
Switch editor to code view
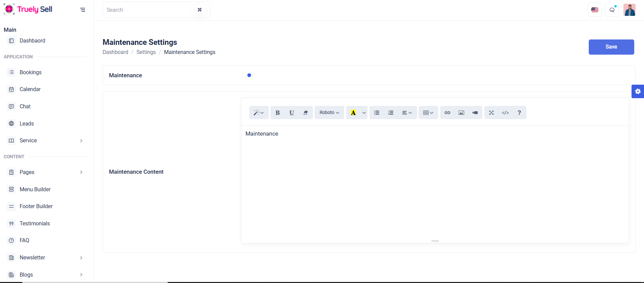(505, 113)
